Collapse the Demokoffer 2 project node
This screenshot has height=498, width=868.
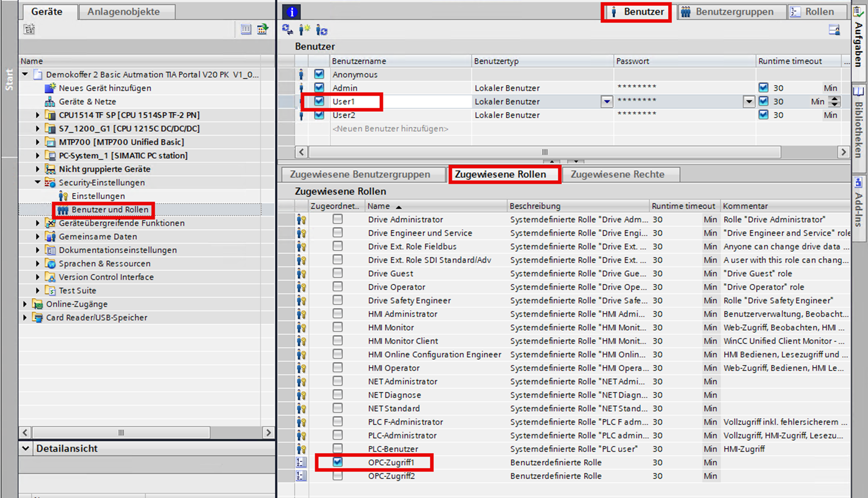[x=25, y=74]
